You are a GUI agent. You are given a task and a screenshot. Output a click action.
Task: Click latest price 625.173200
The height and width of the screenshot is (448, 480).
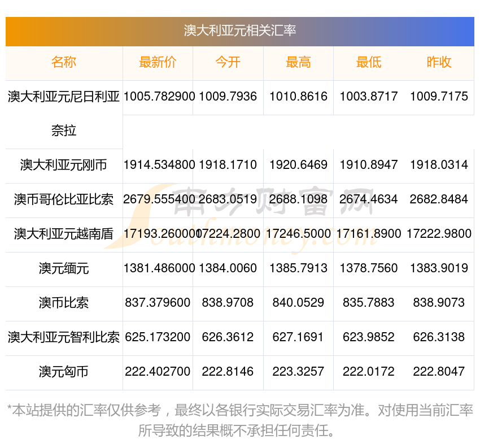[158, 337]
